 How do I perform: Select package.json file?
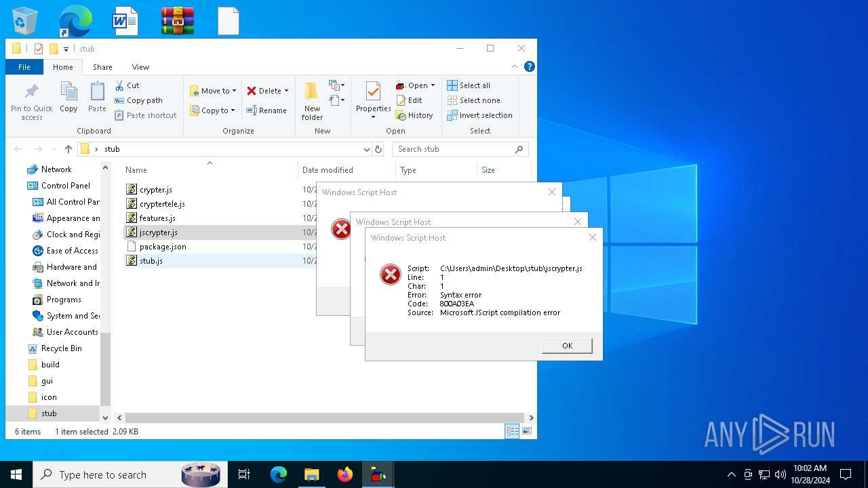(163, 247)
